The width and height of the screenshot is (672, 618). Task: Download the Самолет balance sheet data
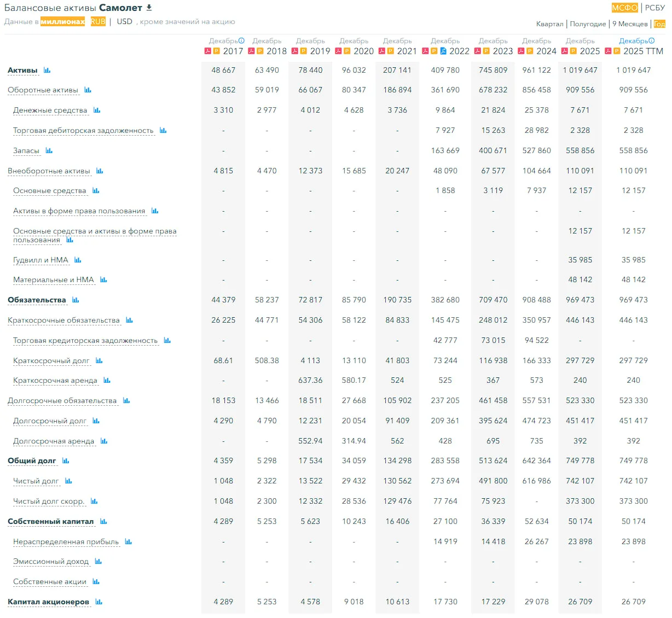click(149, 8)
